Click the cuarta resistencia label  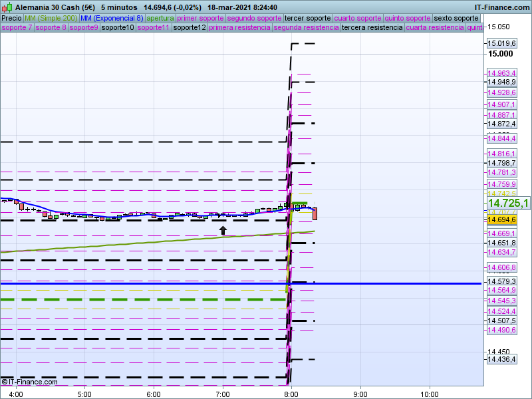pyautogui.click(x=435, y=28)
